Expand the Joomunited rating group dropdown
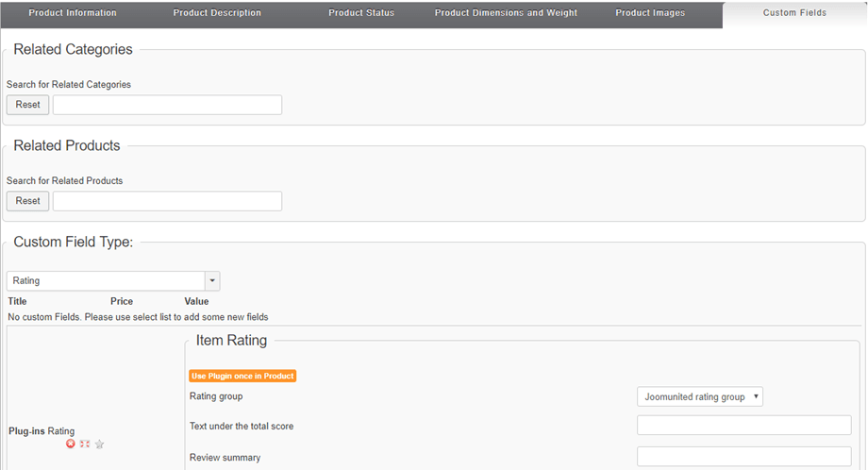Screen dimensions: 868x470 [699, 397]
